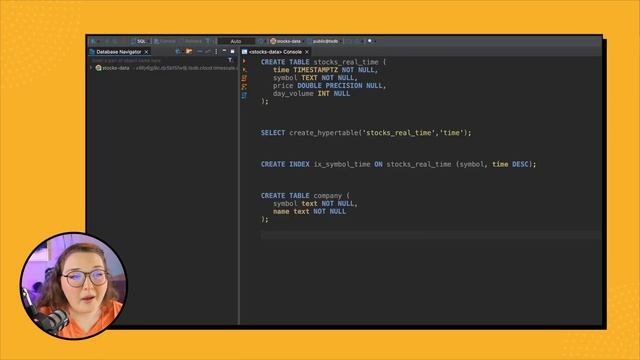Click the new connection icon in Navigator
This screenshot has width=640, height=360.
[178, 51]
